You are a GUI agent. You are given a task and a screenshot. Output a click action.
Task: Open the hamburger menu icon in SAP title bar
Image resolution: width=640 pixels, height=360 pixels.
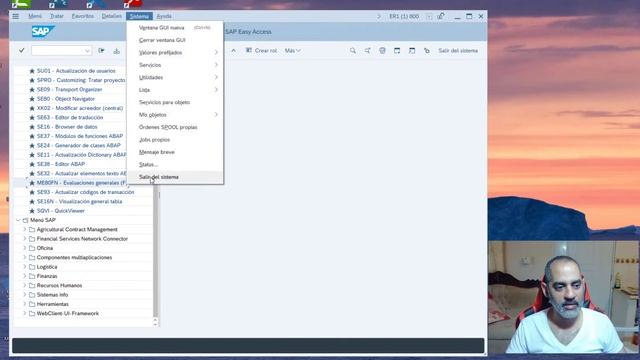tap(16, 16)
